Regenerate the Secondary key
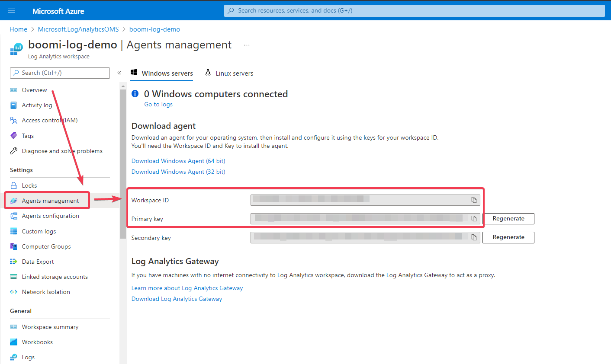 click(508, 237)
